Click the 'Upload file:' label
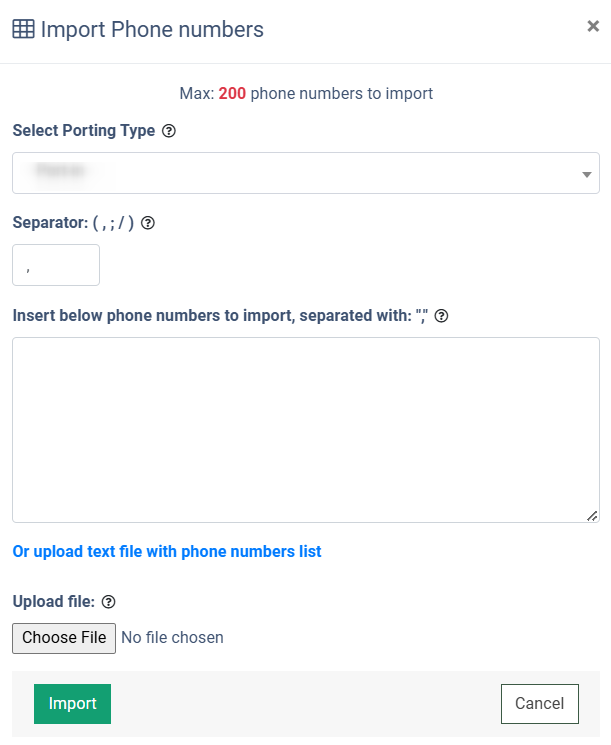Image resolution: width=611 pixels, height=745 pixels. click(54, 602)
